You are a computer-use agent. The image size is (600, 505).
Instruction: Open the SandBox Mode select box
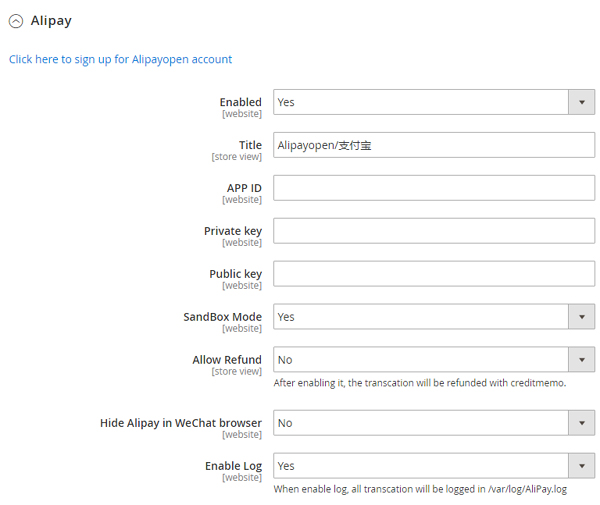[x=420, y=317]
